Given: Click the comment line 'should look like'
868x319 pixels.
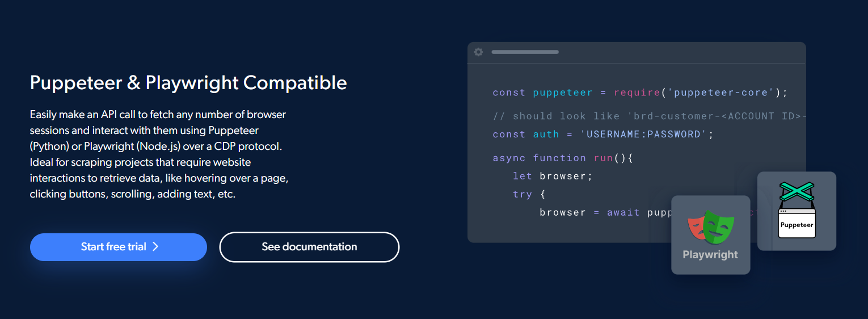Looking at the screenshot, I should pyautogui.click(x=650, y=116).
